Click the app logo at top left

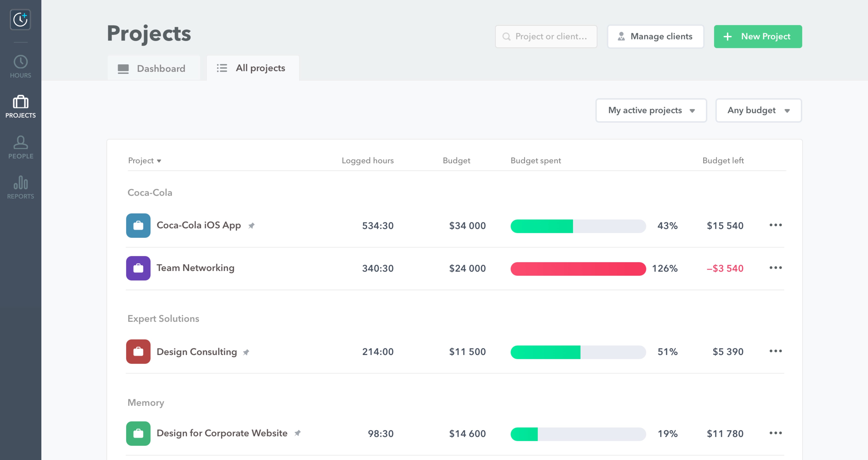[x=20, y=19]
